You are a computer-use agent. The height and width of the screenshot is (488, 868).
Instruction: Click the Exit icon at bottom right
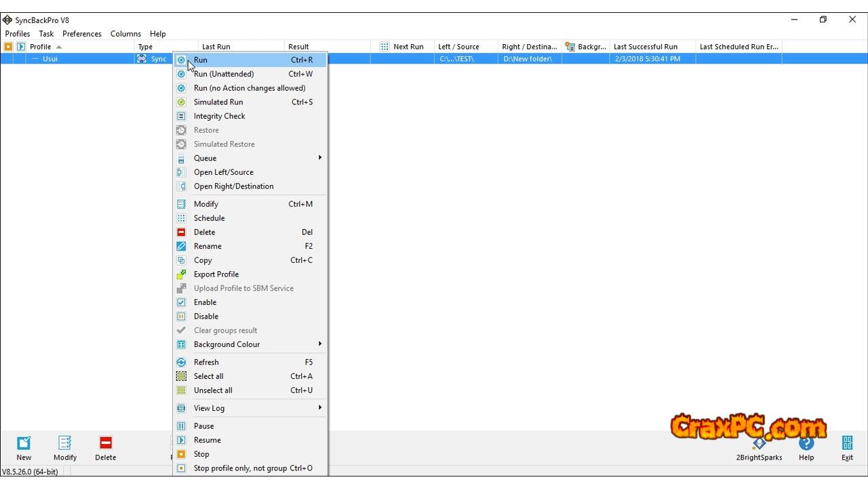point(847,444)
